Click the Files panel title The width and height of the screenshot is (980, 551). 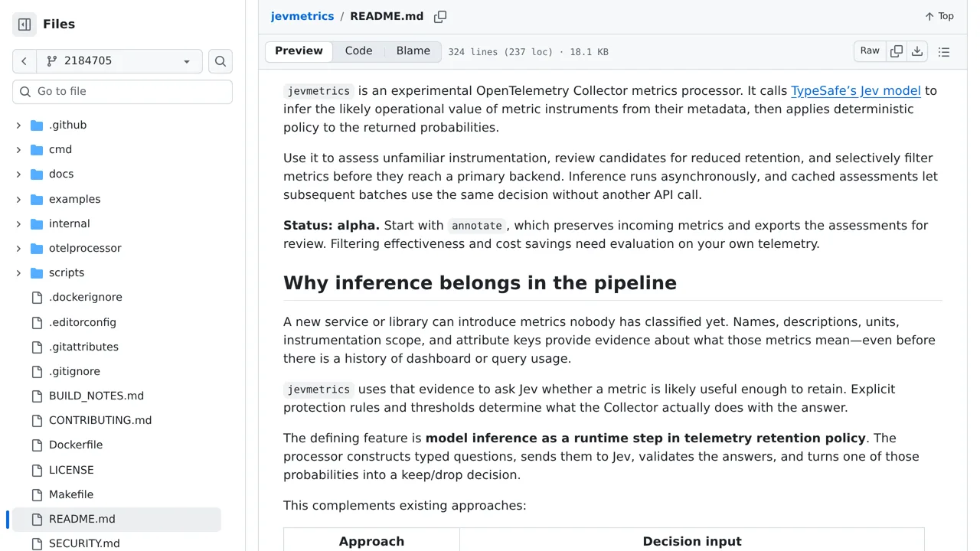[x=59, y=24]
